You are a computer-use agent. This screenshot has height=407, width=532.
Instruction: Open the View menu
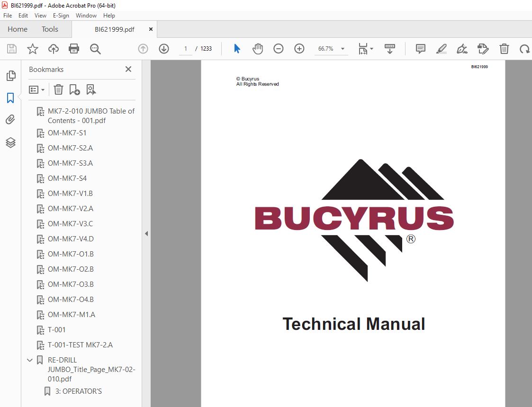[x=40, y=16]
